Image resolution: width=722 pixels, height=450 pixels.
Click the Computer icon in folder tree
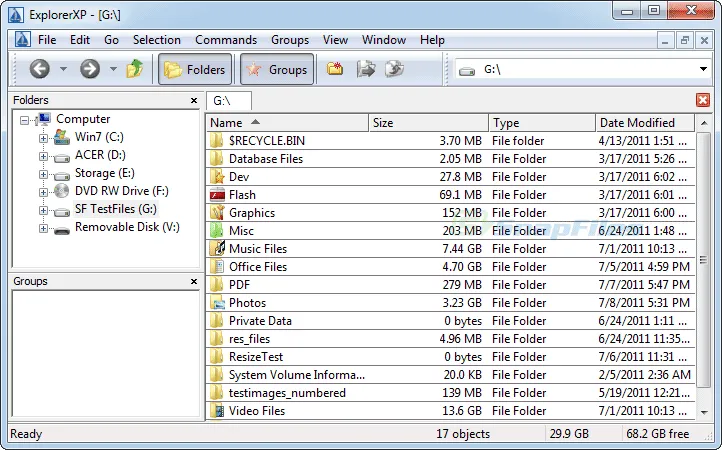coord(43,119)
